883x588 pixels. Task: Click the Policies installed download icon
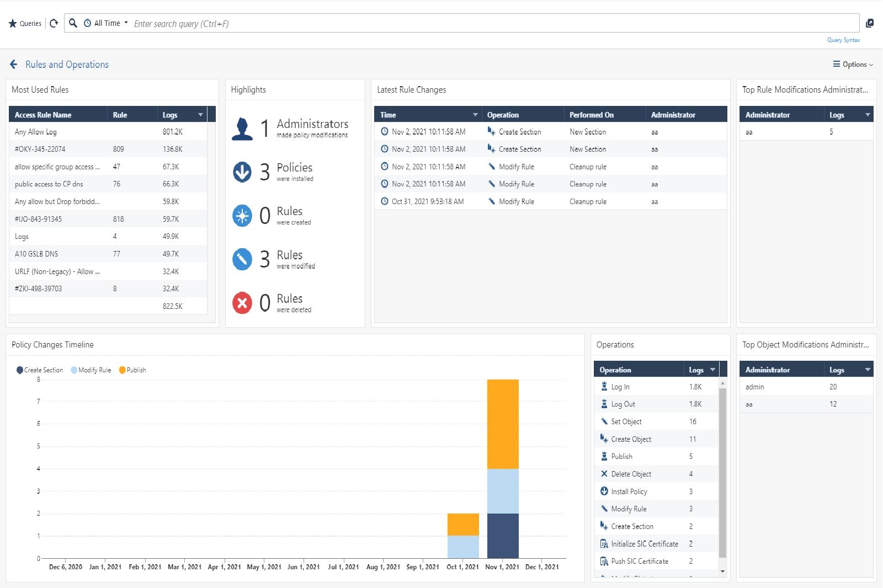[x=242, y=172]
